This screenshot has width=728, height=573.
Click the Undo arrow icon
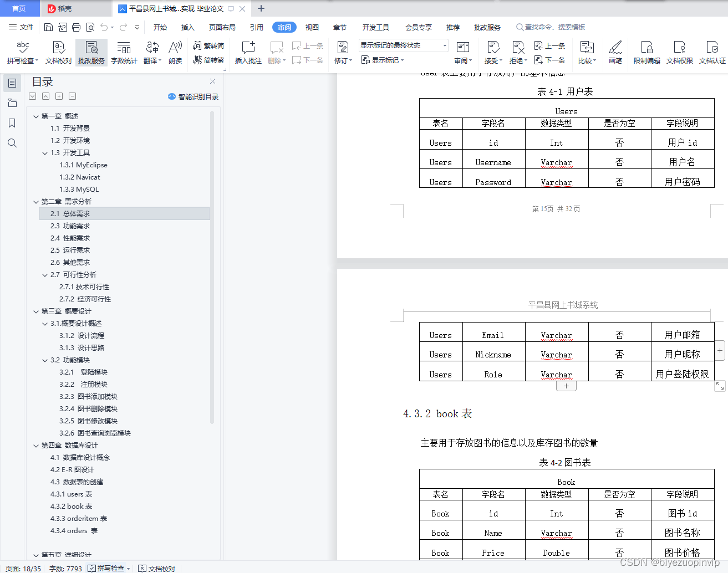(104, 27)
